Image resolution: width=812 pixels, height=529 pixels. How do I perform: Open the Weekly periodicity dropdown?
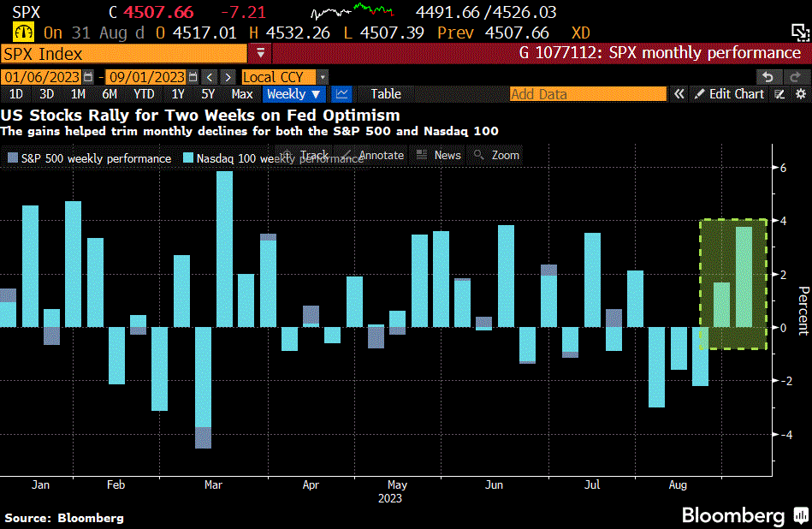tap(293, 94)
